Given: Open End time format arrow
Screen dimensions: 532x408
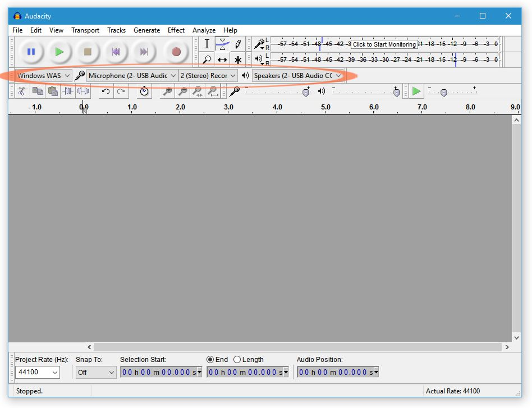Looking at the screenshot, I should [286, 372].
